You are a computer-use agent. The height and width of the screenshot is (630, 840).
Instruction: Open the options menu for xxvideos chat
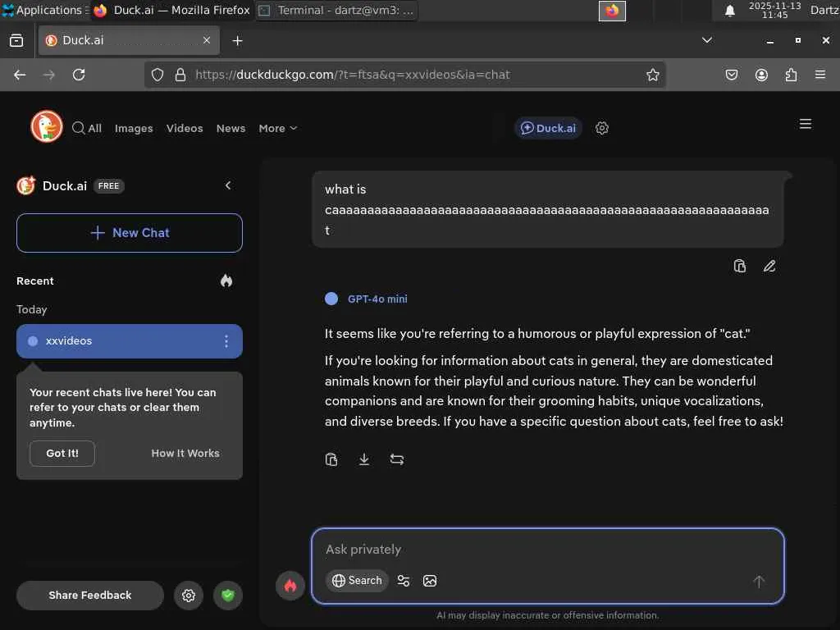pos(226,341)
